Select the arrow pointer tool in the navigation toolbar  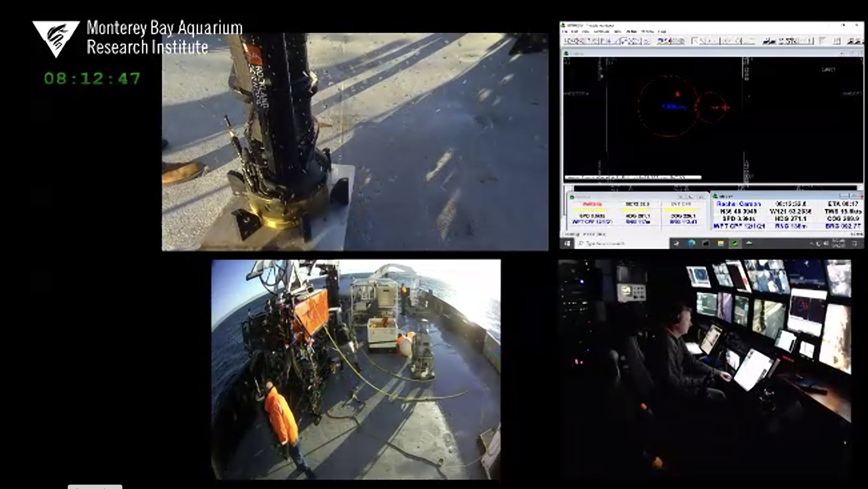pyautogui.click(x=695, y=41)
